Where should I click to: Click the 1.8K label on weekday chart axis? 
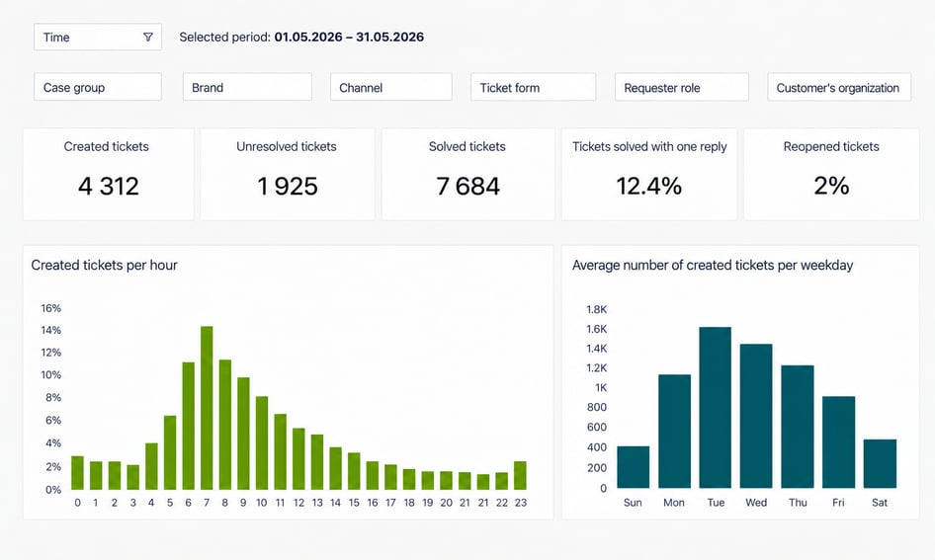(596, 309)
